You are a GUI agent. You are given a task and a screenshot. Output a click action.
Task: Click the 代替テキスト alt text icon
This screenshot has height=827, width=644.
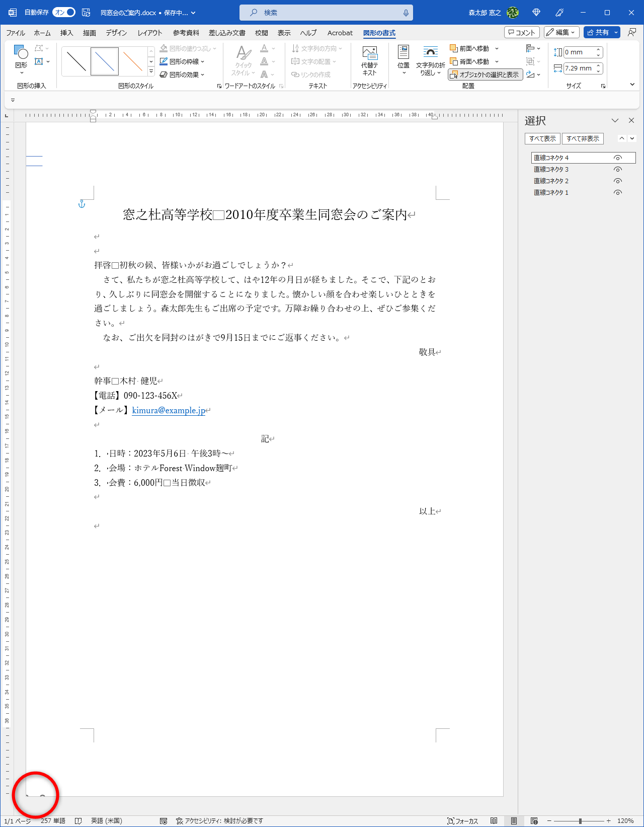(369, 60)
